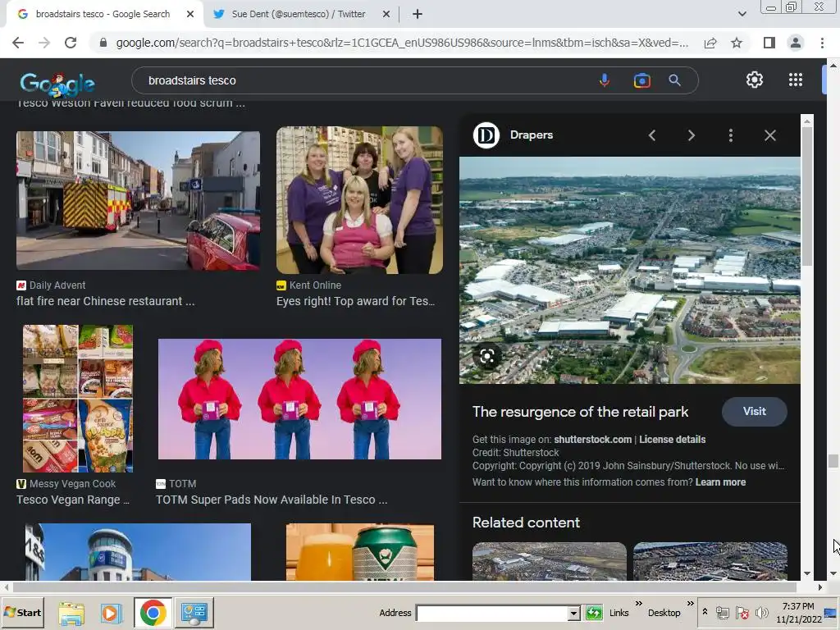Image resolution: width=840 pixels, height=630 pixels.
Task: Select the broadstairs tesco Google Search tab
Action: pos(102,14)
